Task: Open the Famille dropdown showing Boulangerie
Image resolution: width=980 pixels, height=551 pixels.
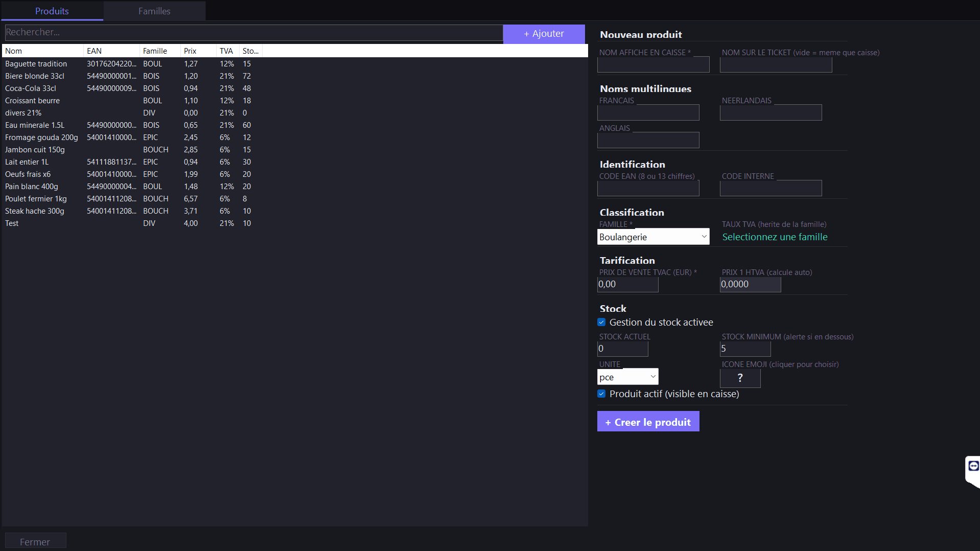Action: (653, 237)
